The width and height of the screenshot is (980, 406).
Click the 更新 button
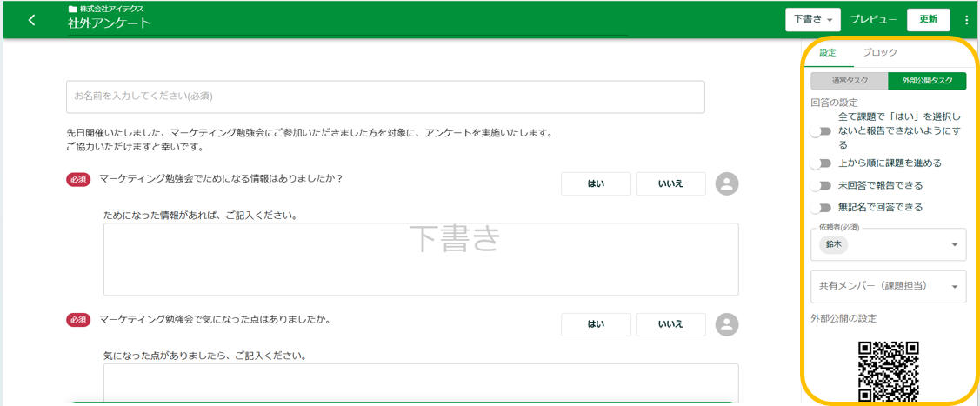(928, 20)
